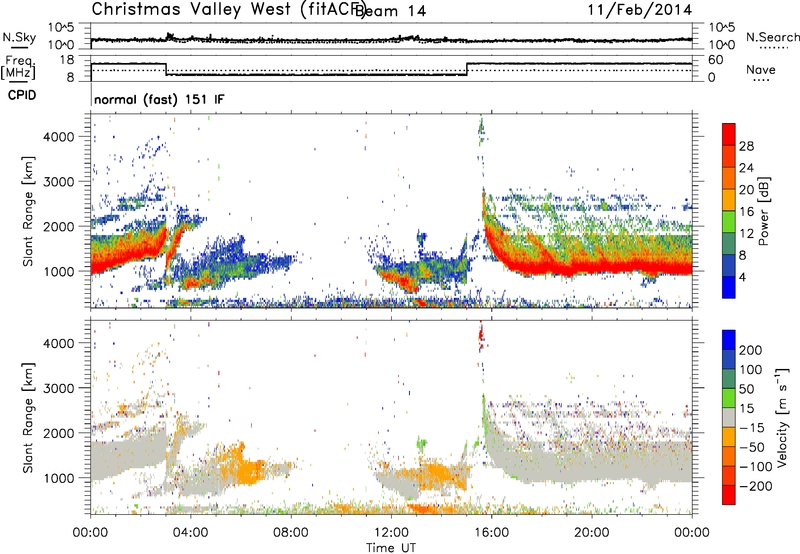
Task: Click the '-50' tick on velocity colorbar
Action: pos(752,447)
